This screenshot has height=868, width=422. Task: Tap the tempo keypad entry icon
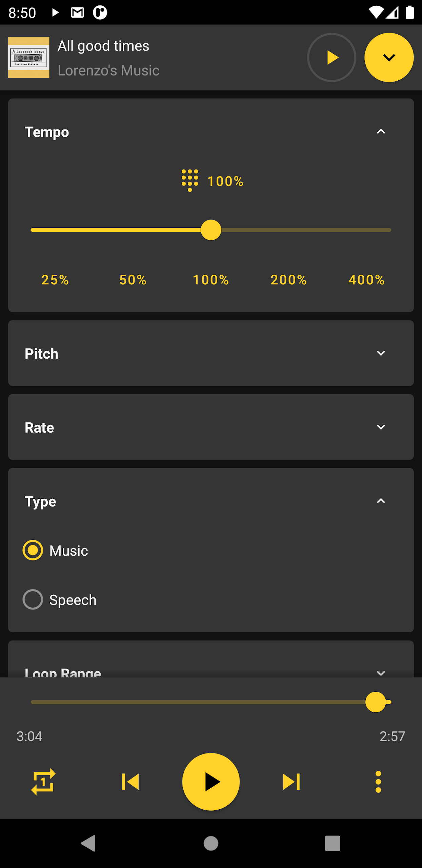click(190, 180)
